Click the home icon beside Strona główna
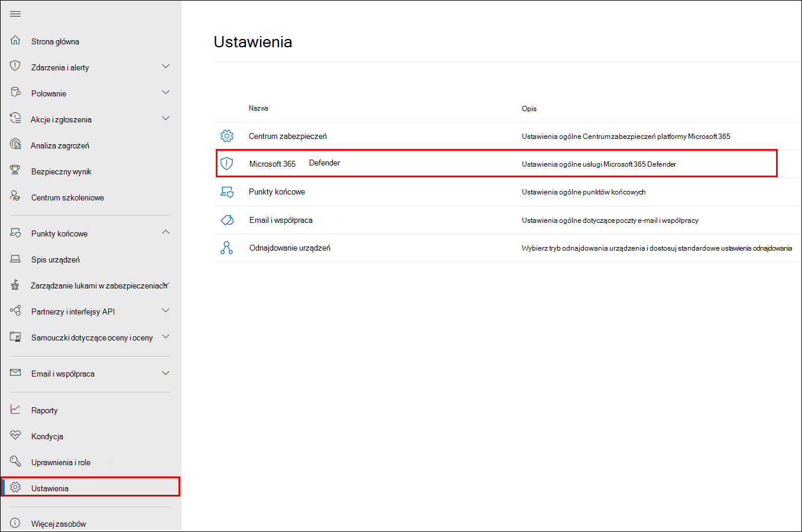Image resolution: width=802 pixels, height=532 pixels. pyautogui.click(x=15, y=40)
